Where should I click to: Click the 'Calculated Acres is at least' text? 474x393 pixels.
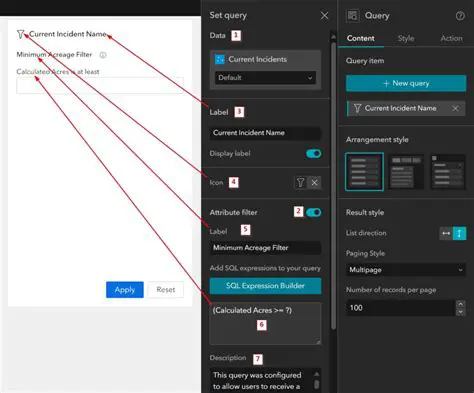click(58, 72)
